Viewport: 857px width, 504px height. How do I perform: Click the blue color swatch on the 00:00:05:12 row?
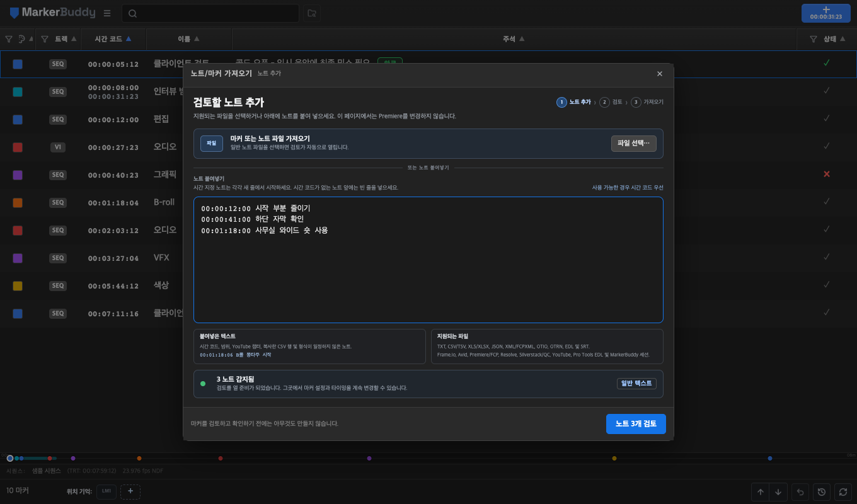coord(18,64)
